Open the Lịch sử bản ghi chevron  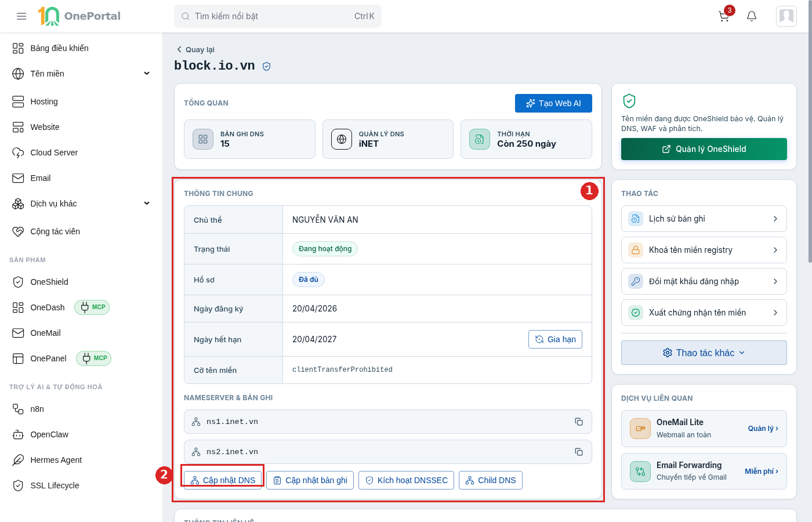(775, 219)
